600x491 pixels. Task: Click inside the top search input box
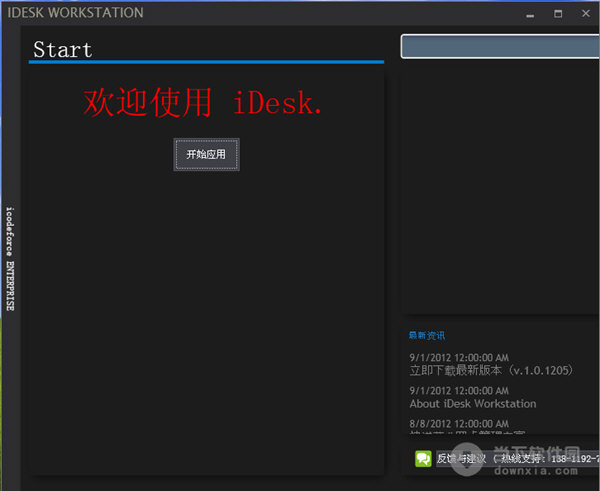(500, 46)
